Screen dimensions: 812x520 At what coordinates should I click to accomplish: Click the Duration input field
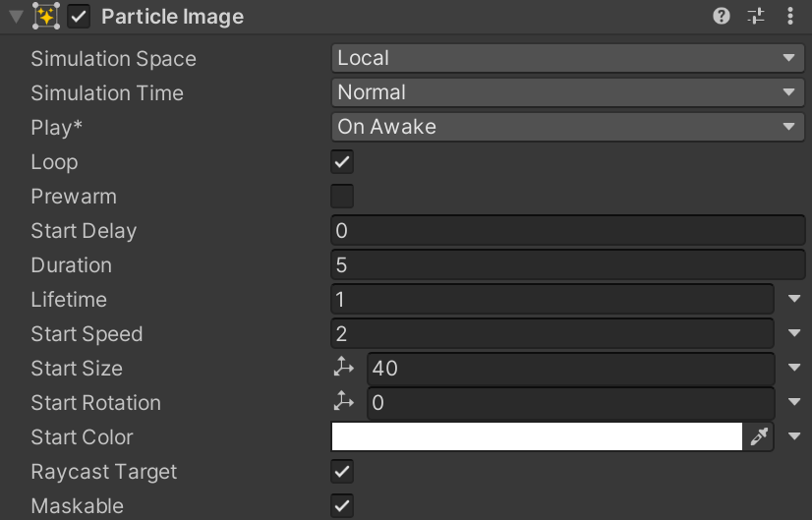(x=567, y=264)
